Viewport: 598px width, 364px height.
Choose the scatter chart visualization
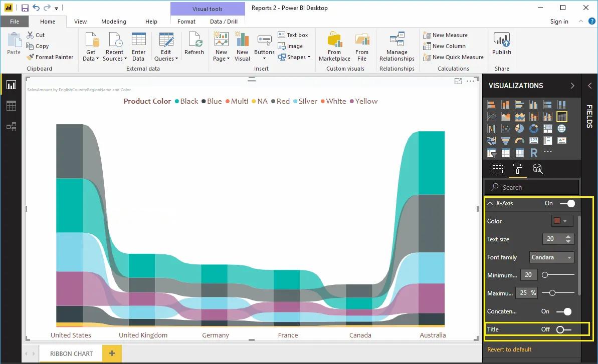point(505,129)
